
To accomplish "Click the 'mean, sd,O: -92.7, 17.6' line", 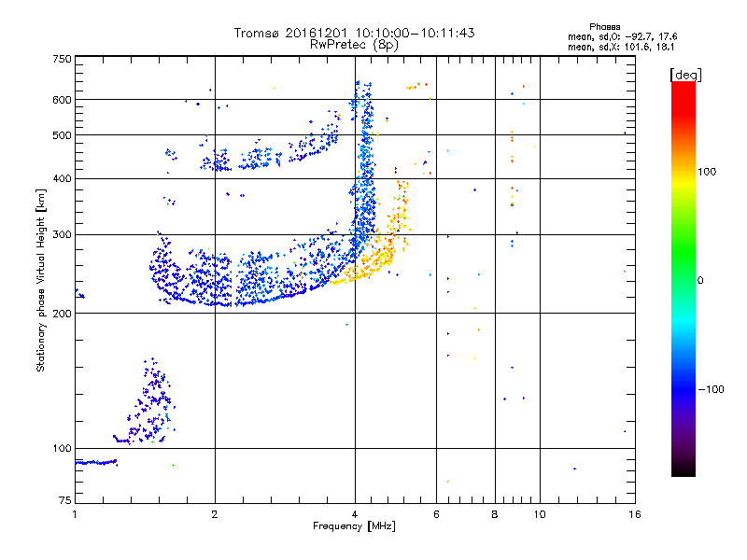I will (622, 36).
